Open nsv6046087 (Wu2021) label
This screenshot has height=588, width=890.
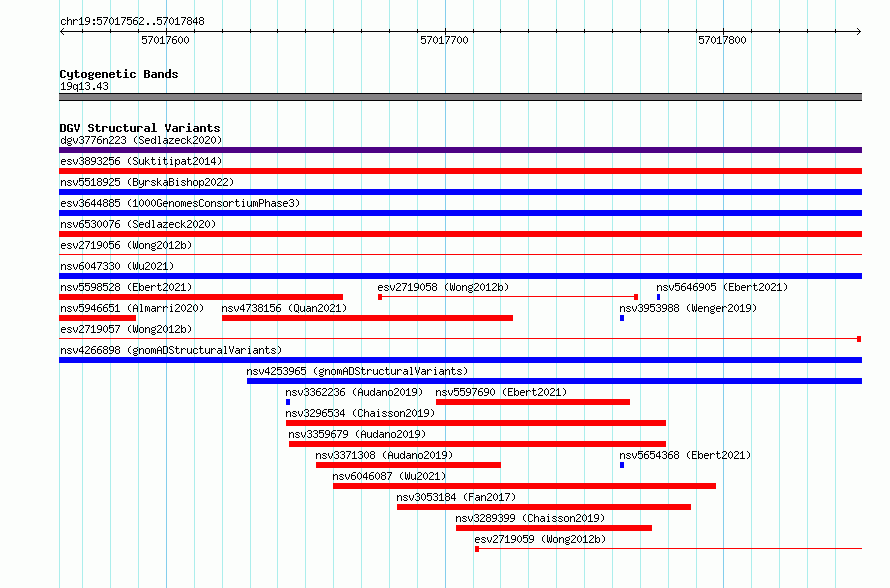point(389,476)
